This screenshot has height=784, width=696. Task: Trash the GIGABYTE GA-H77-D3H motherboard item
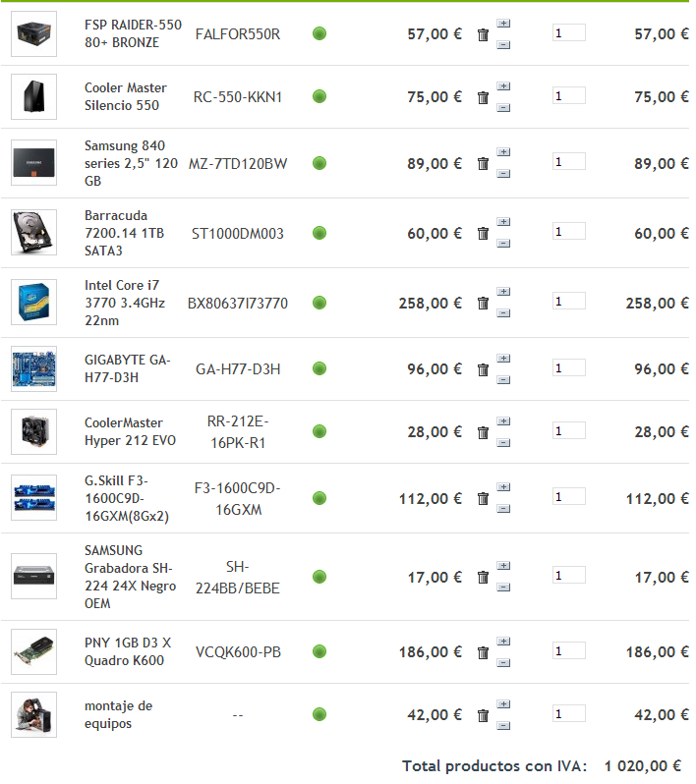point(483,369)
